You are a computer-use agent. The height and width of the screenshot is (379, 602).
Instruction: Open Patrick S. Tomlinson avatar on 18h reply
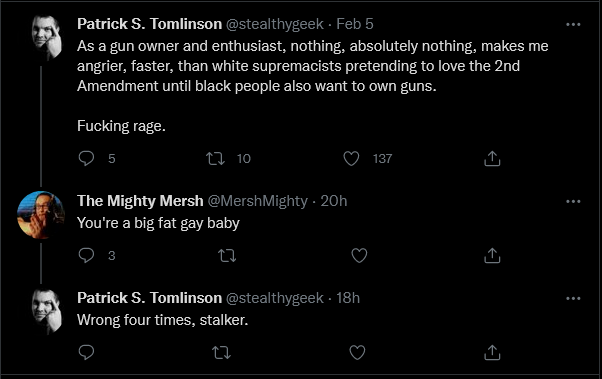[47, 311]
